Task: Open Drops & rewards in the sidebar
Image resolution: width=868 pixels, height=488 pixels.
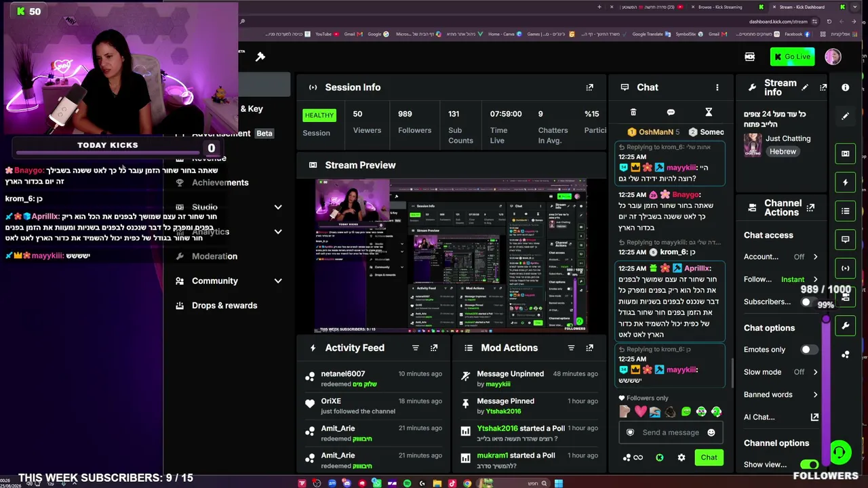Action: coord(224,305)
